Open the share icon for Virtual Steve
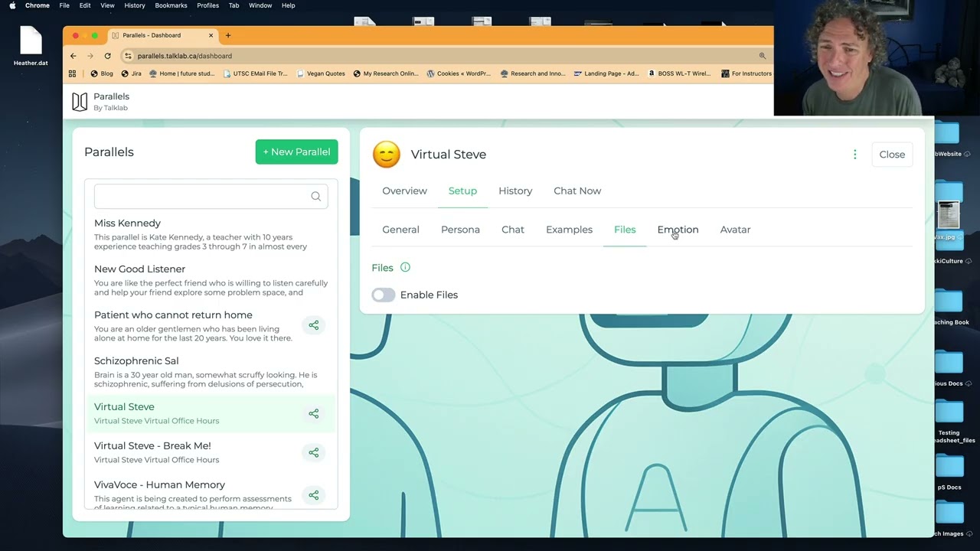Viewport: 980px width, 551px height. pyautogui.click(x=313, y=414)
